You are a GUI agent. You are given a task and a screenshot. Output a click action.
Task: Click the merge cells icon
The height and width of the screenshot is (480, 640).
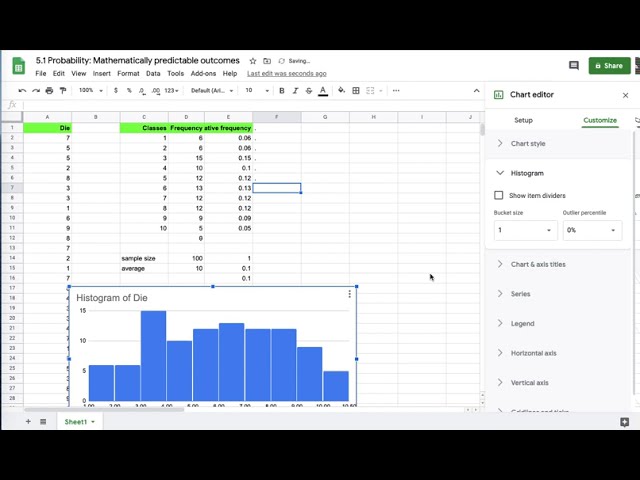coord(370,91)
